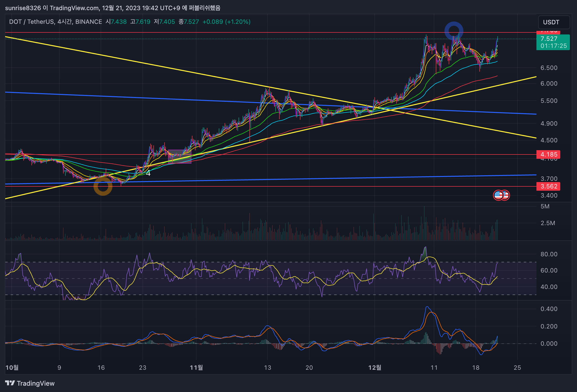Click the 12월 date on time axis

375,367
